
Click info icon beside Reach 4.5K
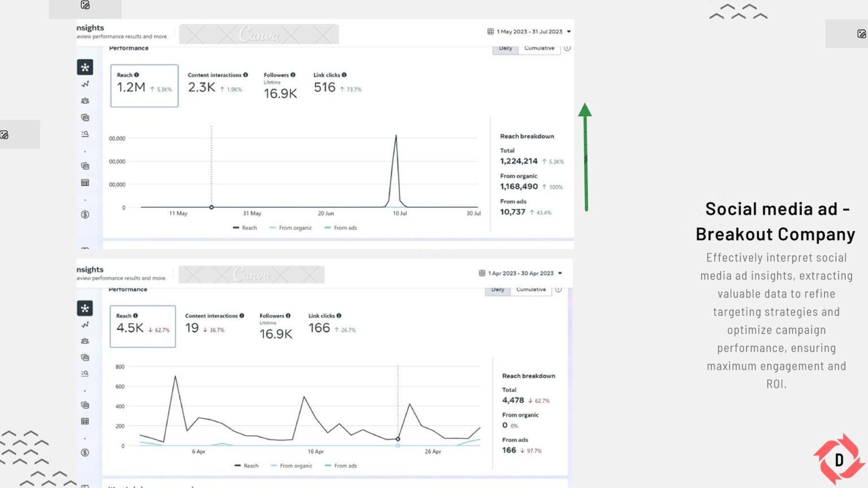[x=136, y=316]
